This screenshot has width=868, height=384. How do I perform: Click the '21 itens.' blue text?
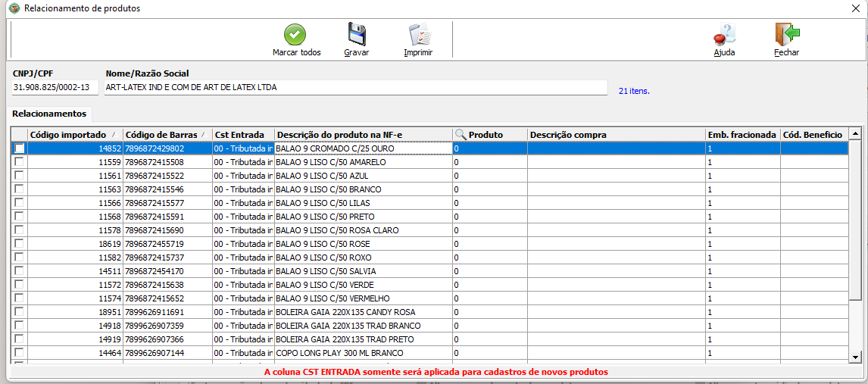[x=634, y=91]
